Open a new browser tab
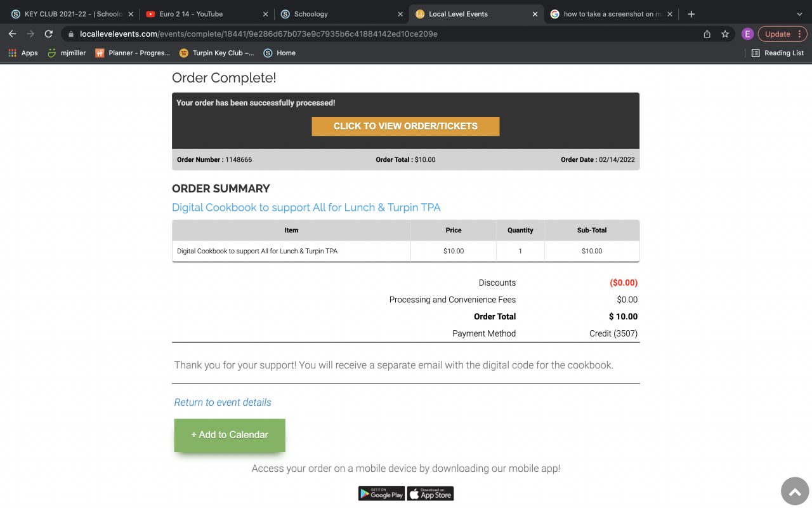Screen dimensions: 812x508 (691, 14)
